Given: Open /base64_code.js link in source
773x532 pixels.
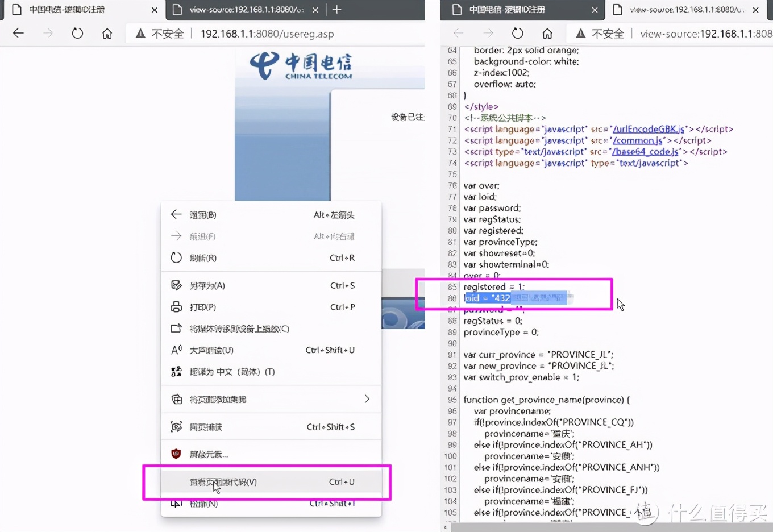Looking at the screenshot, I should click(x=645, y=152).
